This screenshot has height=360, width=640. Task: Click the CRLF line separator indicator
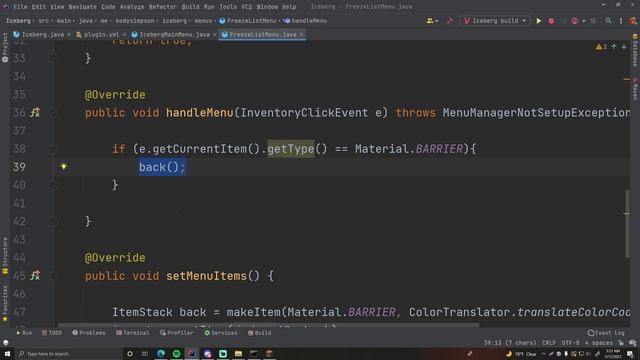(549, 343)
